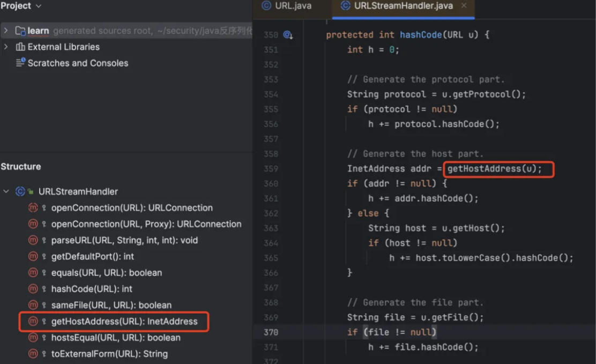This screenshot has height=364, width=596.
Task: Click the External Libraries icon
Action: [20, 47]
